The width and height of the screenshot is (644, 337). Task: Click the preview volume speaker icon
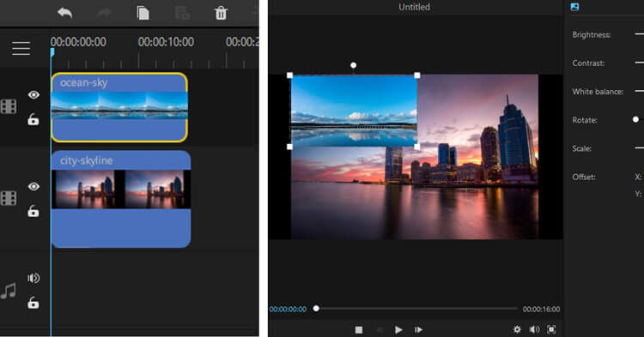pyautogui.click(x=534, y=329)
